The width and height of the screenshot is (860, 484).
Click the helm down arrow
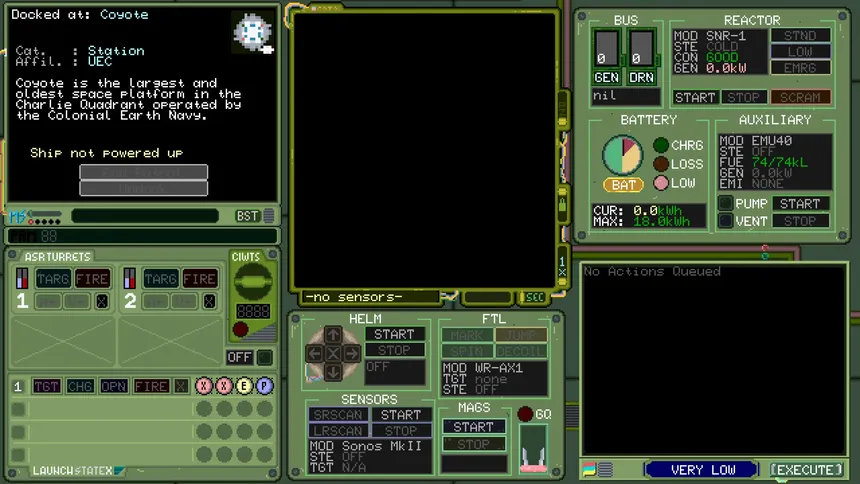point(333,373)
